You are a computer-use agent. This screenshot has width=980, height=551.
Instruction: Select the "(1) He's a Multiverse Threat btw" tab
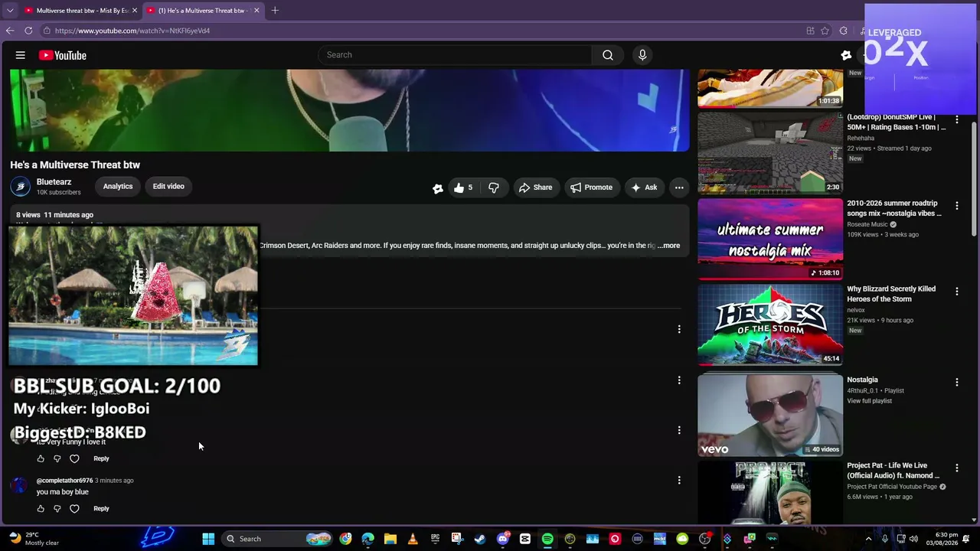coord(202,11)
